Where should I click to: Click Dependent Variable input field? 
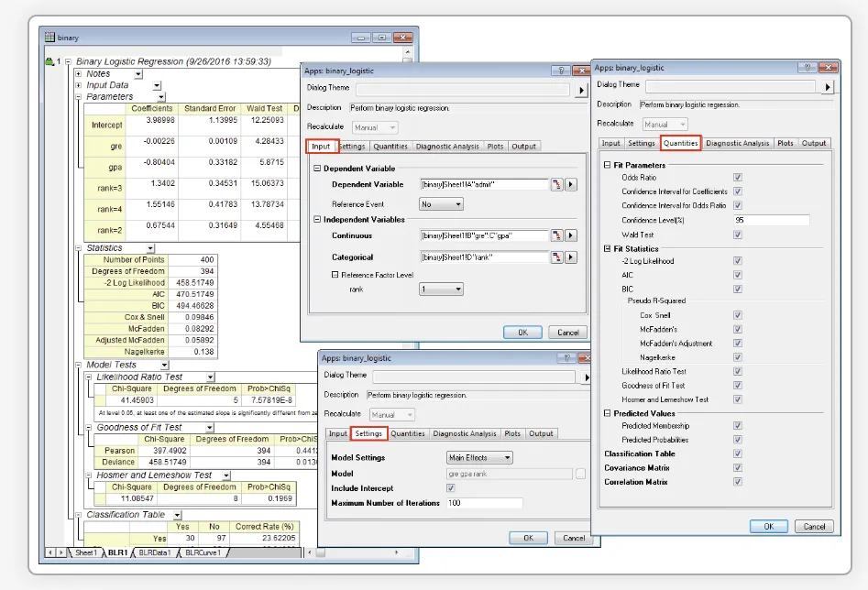click(x=484, y=184)
